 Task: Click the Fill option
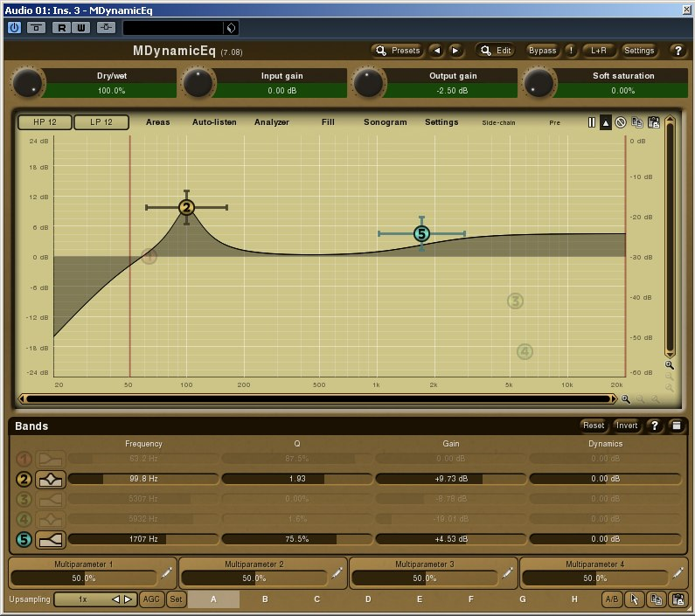point(328,121)
